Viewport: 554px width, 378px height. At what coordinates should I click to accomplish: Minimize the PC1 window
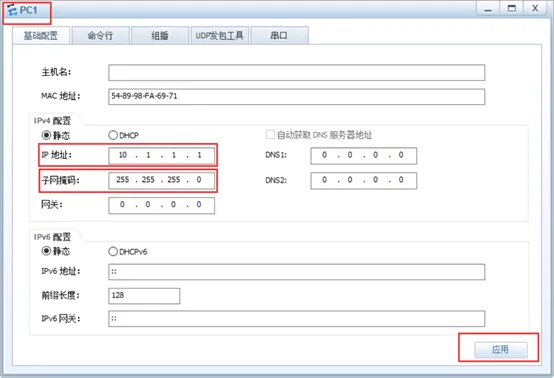pyautogui.click(x=488, y=8)
